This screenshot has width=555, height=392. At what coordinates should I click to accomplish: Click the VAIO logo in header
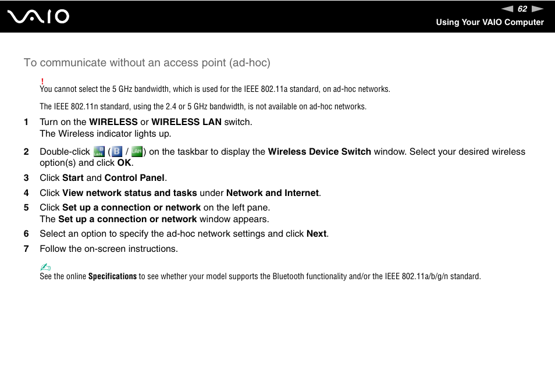tap(38, 17)
